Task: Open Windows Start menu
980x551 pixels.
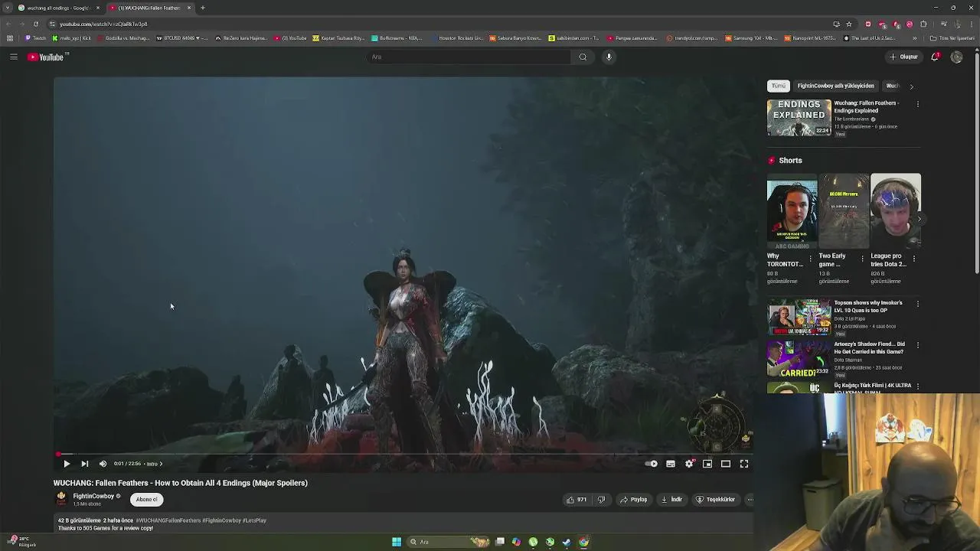Action: (x=397, y=542)
